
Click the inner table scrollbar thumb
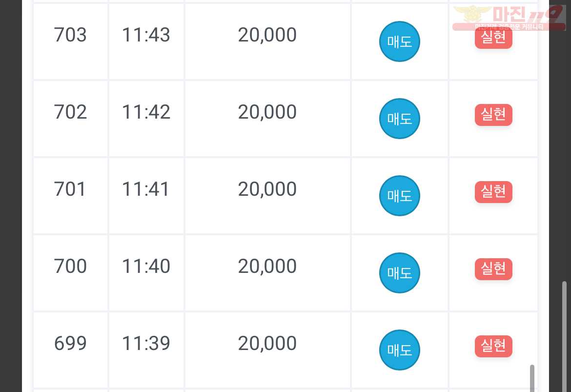point(532,378)
